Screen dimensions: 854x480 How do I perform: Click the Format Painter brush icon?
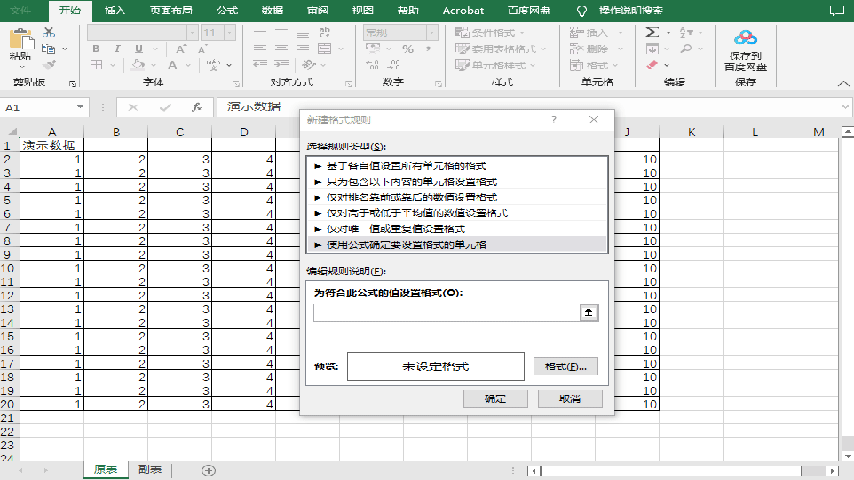49,65
